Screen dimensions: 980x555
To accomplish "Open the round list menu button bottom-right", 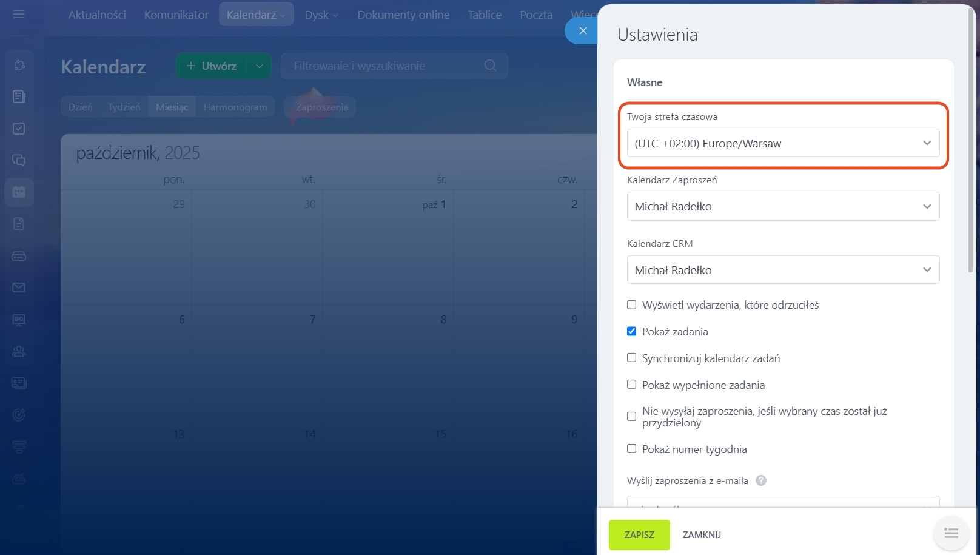I will pyautogui.click(x=951, y=533).
